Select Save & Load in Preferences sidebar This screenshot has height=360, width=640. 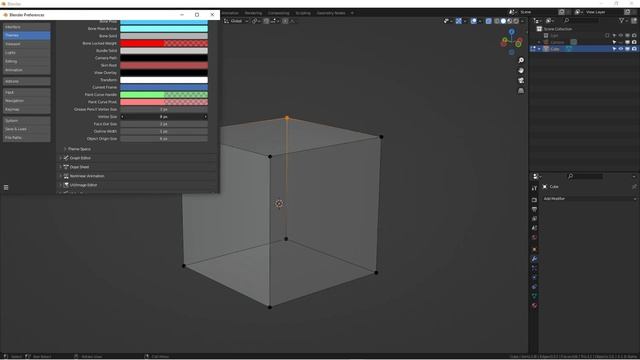pos(27,129)
